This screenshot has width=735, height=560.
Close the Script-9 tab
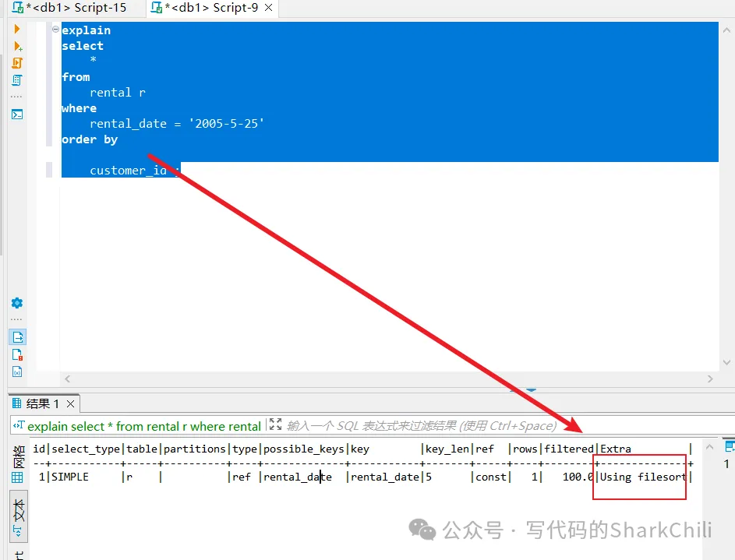point(269,8)
